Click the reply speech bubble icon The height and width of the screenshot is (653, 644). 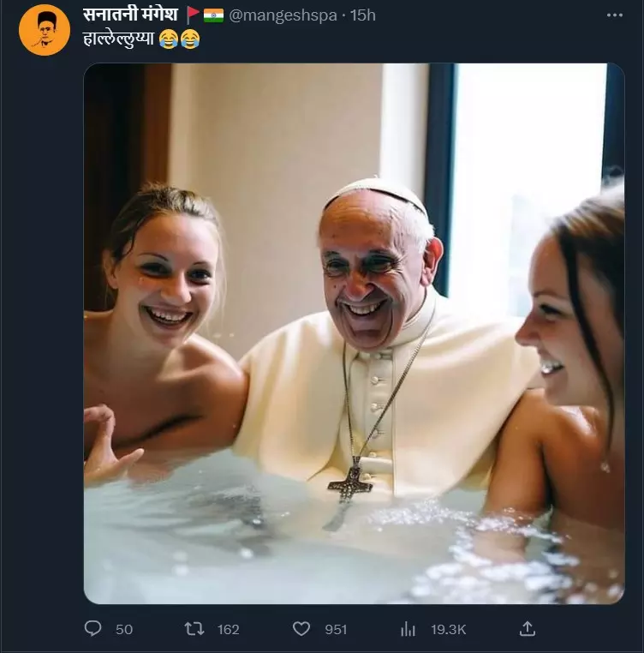tap(92, 628)
